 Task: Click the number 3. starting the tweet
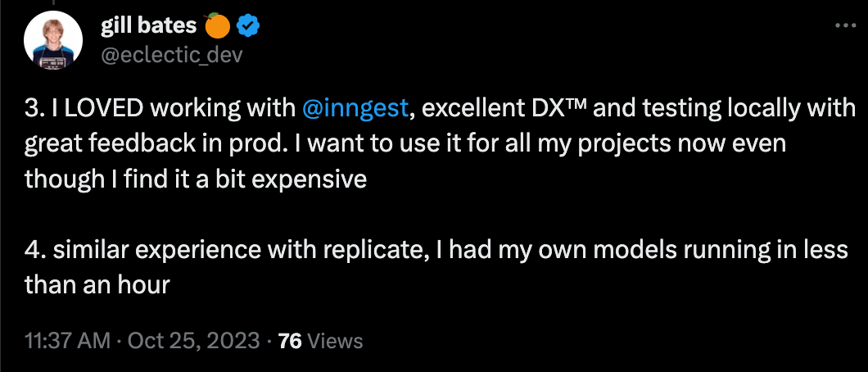[34, 108]
